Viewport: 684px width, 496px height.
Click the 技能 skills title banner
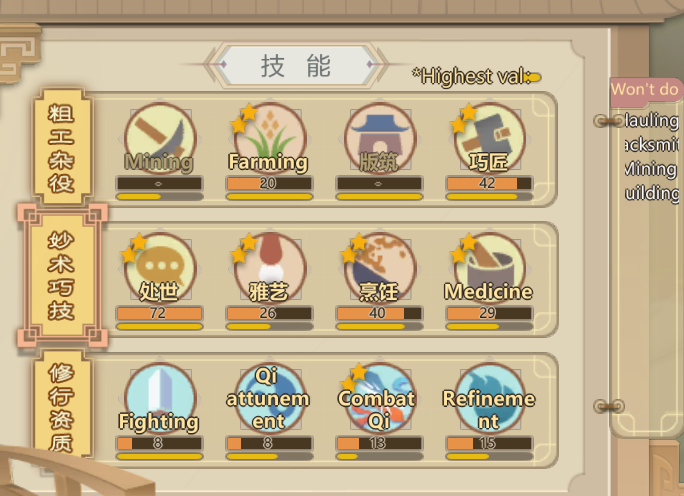(296, 65)
